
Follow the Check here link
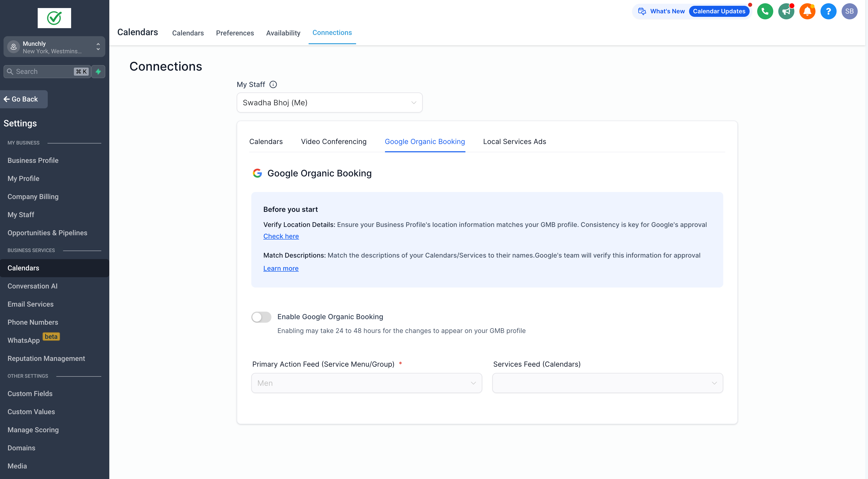[281, 236]
